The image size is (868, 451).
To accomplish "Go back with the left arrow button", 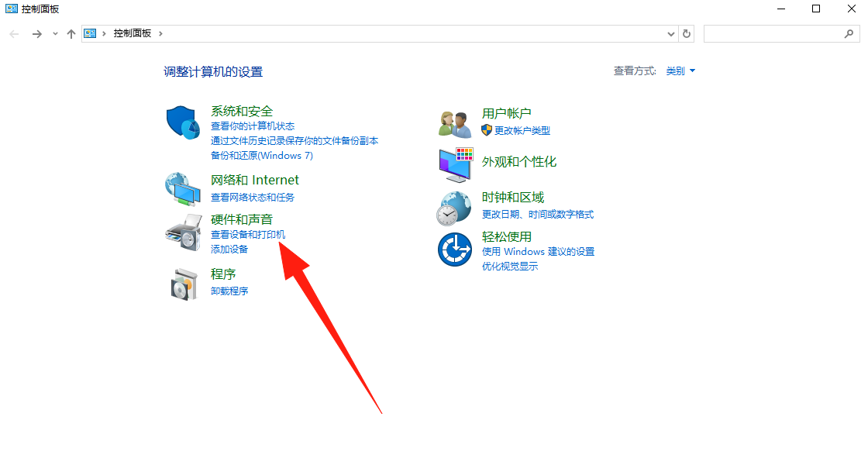I will tap(15, 34).
